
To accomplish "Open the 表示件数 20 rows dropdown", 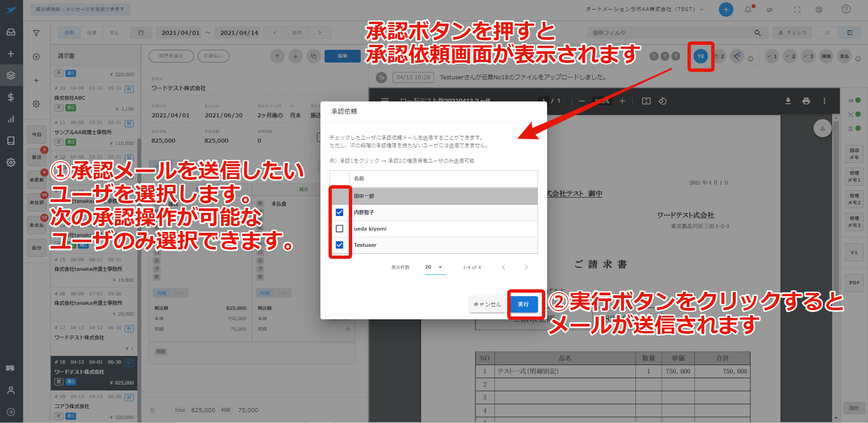I will (x=435, y=267).
